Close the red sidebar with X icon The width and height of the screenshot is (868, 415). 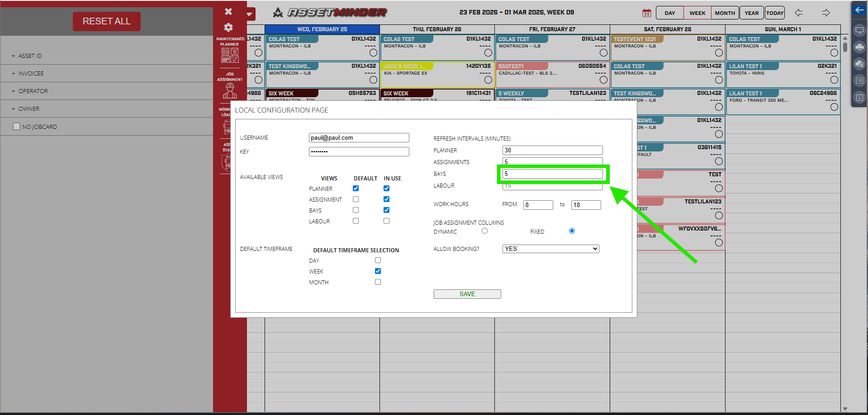click(228, 12)
